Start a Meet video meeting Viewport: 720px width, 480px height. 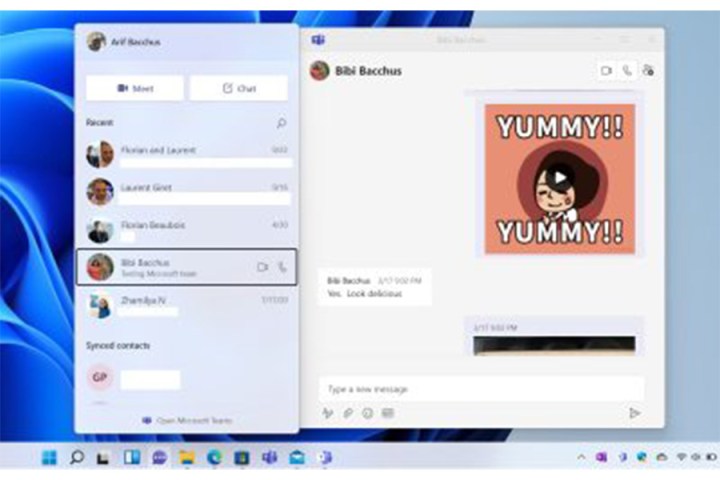tap(135, 88)
